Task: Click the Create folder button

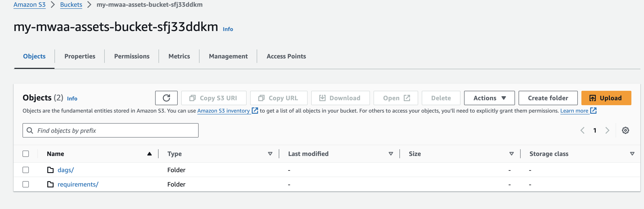Action: coord(548,98)
